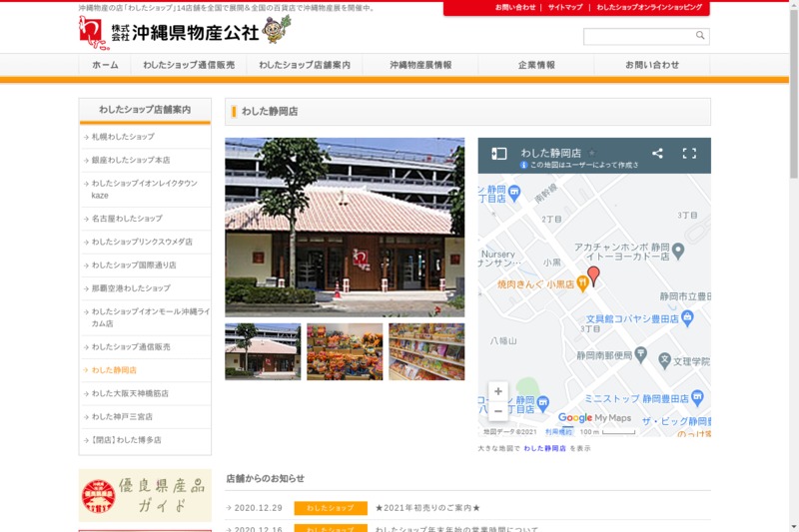799x532 pixels.
Task: Open the map sidebar panel icon
Action: click(499, 154)
